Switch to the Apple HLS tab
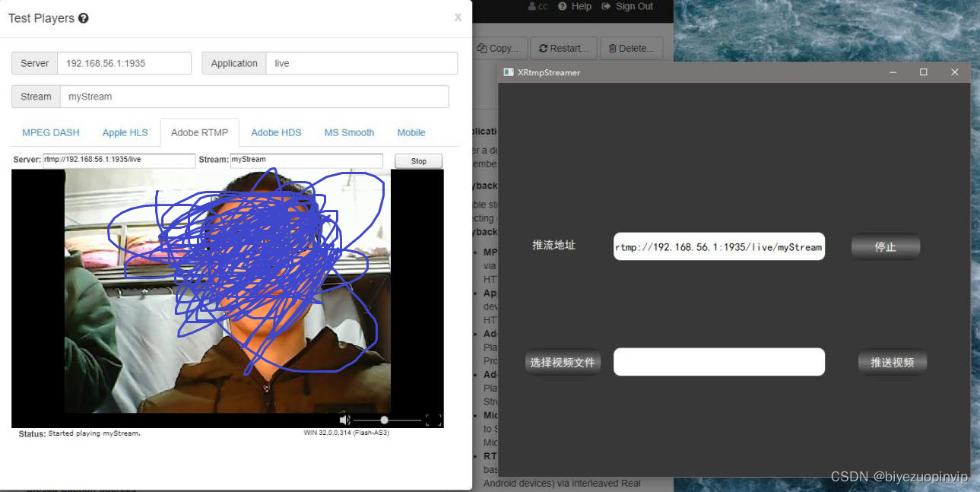The height and width of the screenshot is (492, 980). [x=125, y=132]
